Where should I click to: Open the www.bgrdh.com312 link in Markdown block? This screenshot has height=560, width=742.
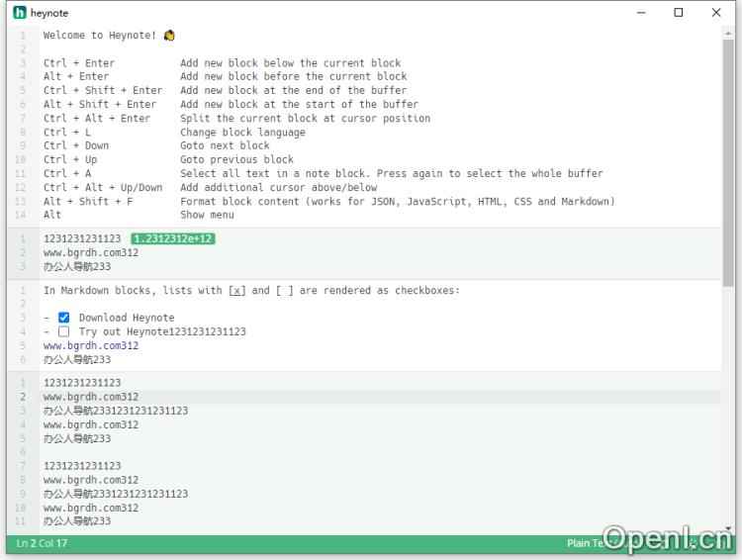[x=91, y=345]
